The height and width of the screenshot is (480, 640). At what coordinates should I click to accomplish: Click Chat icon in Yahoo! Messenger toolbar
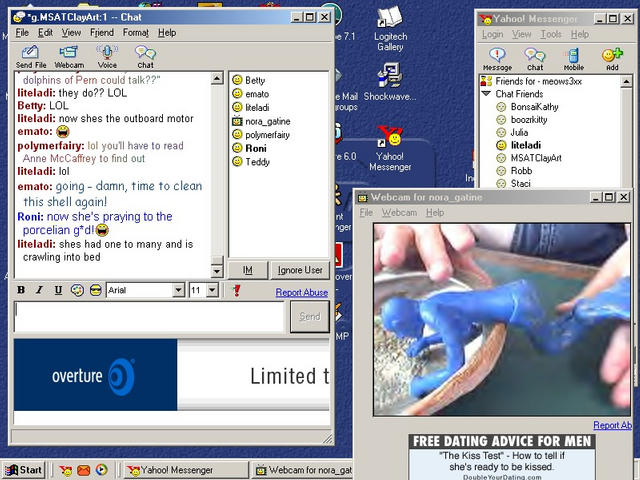click(x=535, y=59)
